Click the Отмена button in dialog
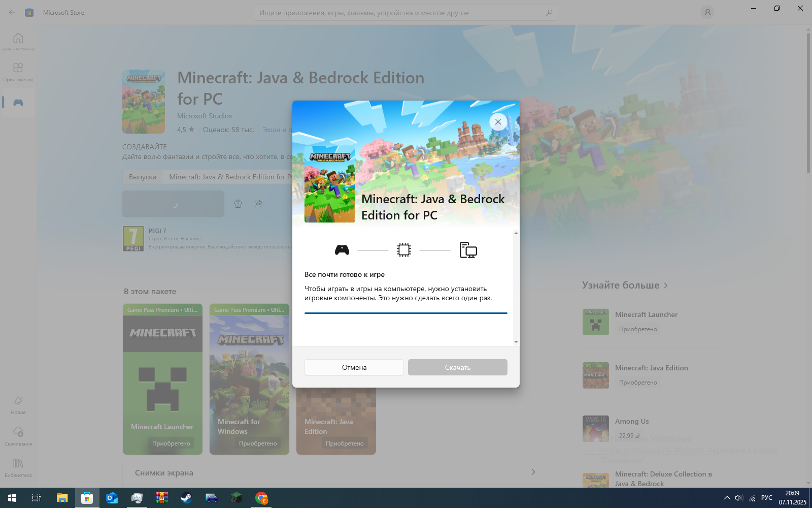This screenshot has width=812, height=508. coord(354,367)
